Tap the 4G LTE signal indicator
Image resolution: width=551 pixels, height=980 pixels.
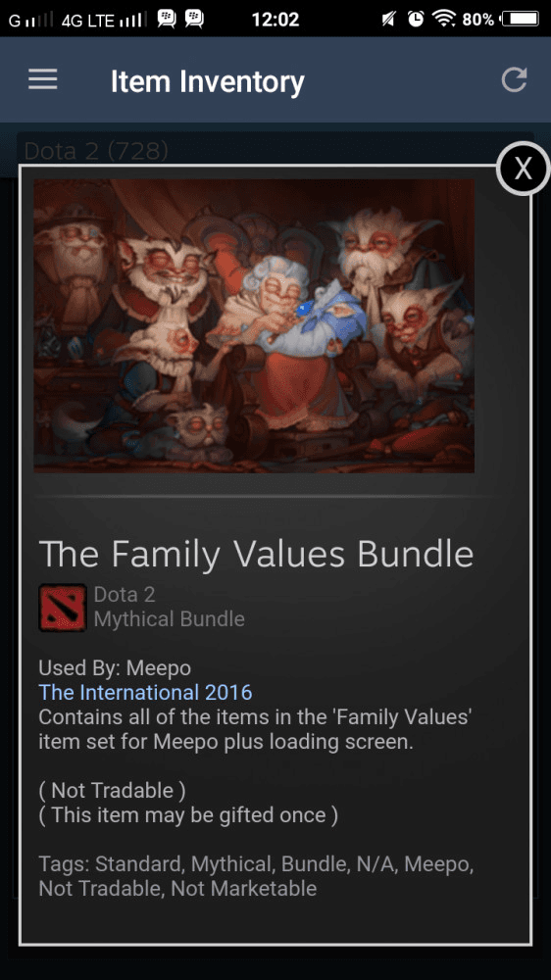click(102, 20)
